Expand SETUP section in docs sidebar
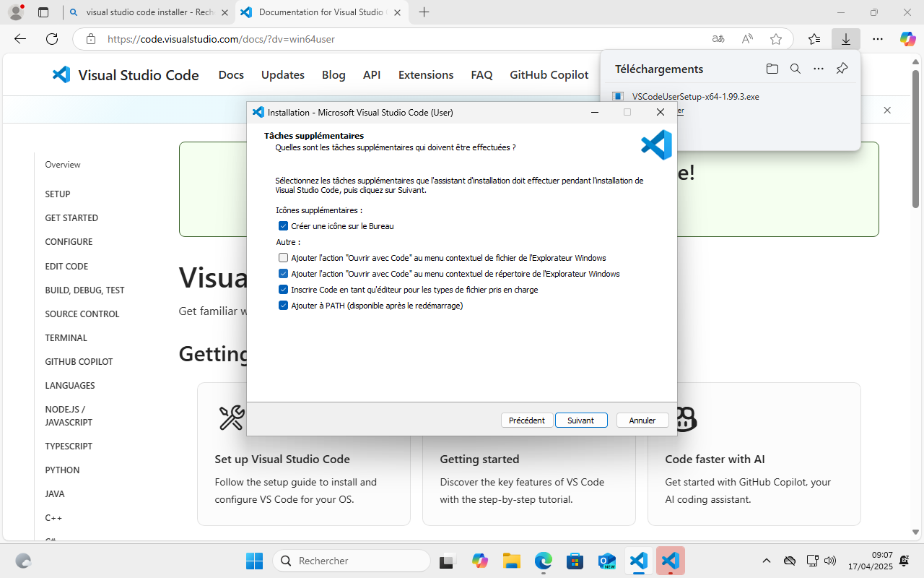Screen dimensions: 924x578 click(58, 194)
